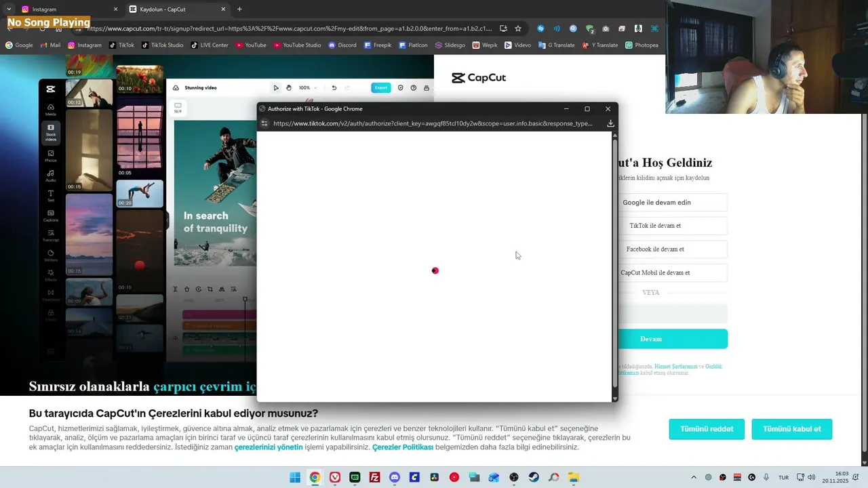This screenshot has height=488, width=868.
Task: Click the CapCut main address bar URL
Action: [290, 28]
